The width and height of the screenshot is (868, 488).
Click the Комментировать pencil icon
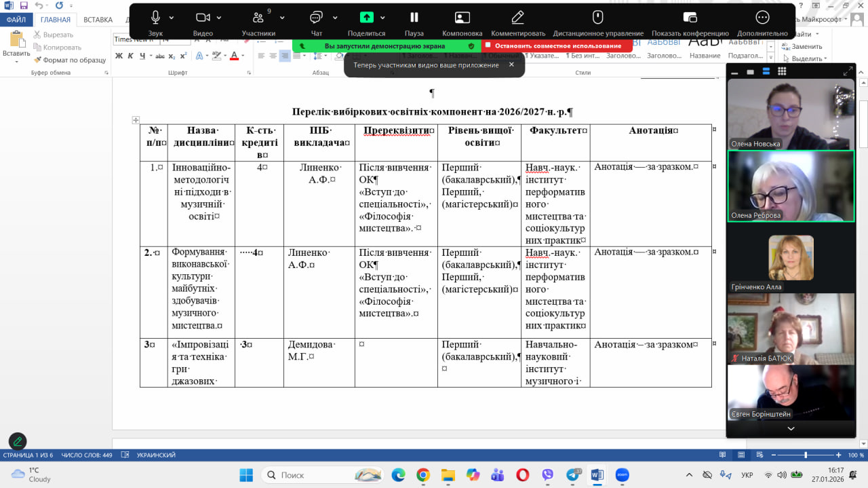tap(517, 18)
